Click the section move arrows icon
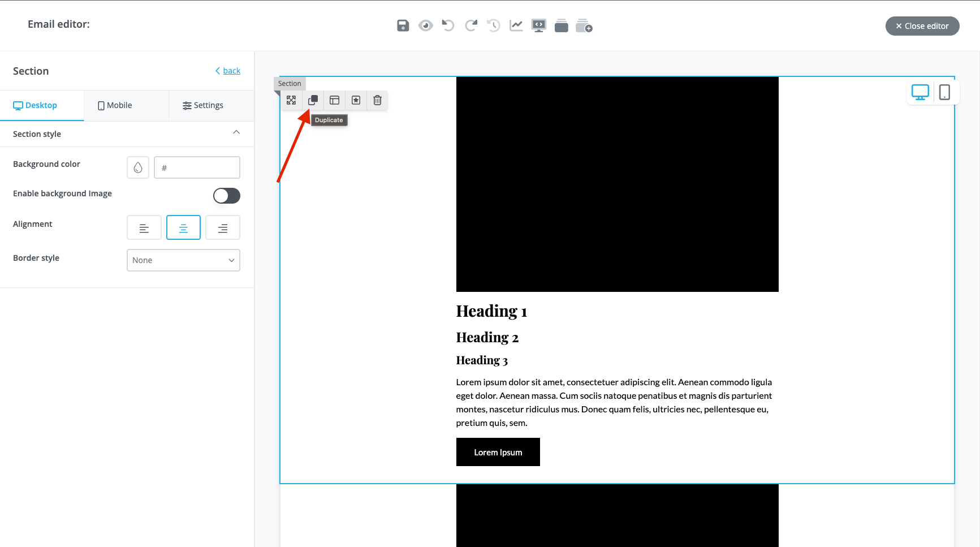980x547 pixels. pos(291,100)
